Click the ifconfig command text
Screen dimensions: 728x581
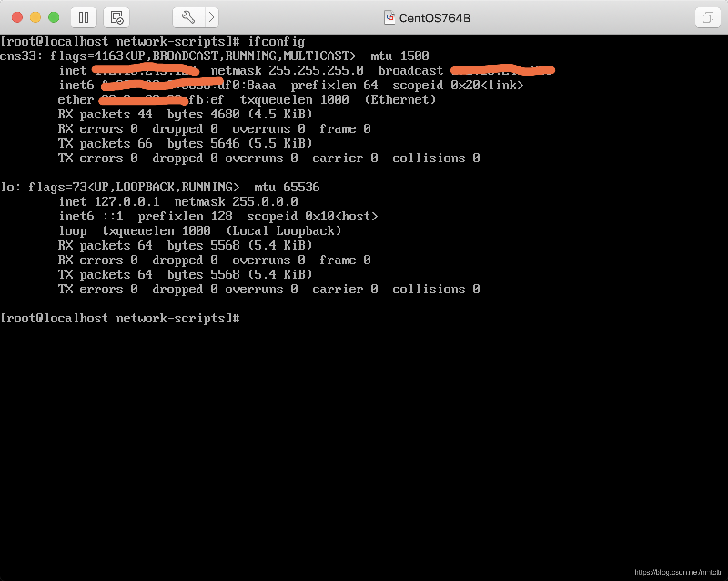coord(276,42)
